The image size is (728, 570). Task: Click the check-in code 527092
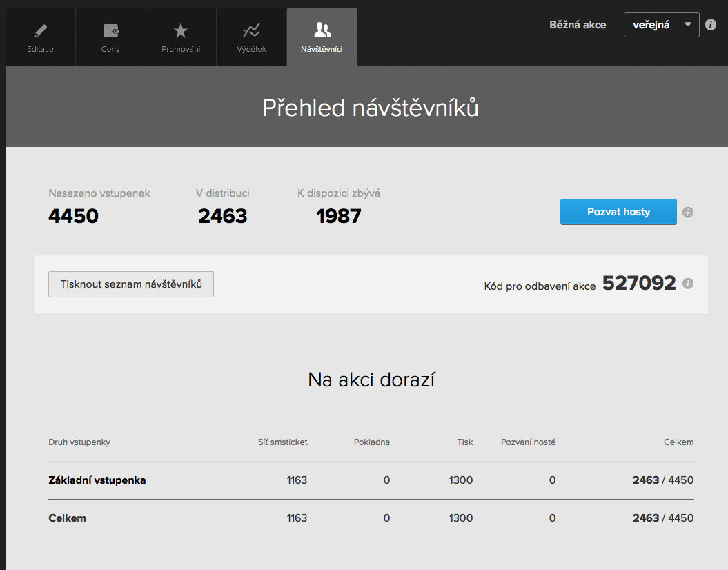(639, 282)
